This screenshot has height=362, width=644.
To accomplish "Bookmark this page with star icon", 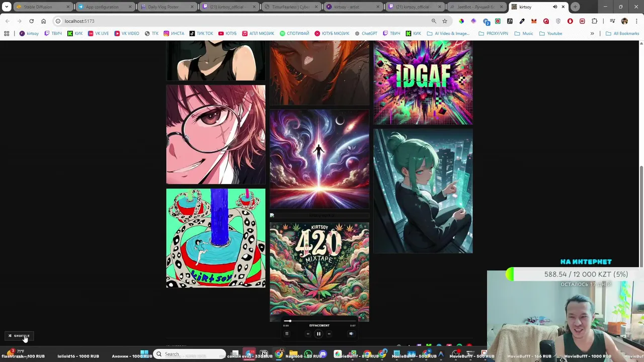I will tap(445, 21).
